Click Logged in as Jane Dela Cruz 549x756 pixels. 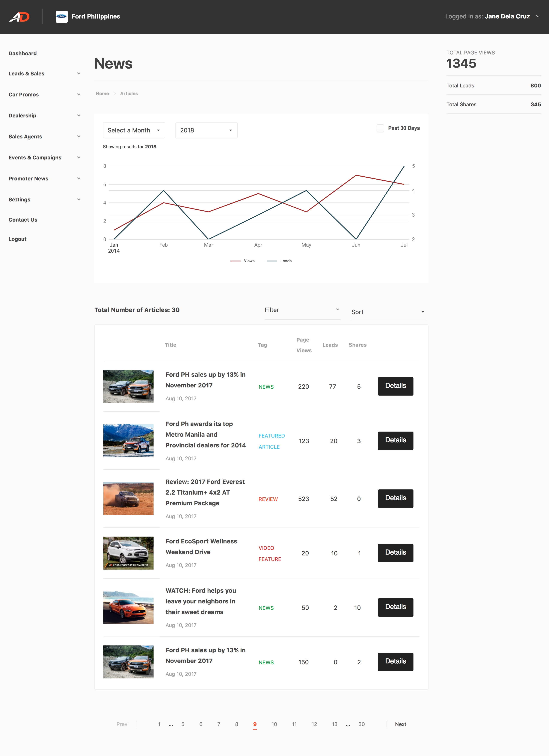pos(487,16)
